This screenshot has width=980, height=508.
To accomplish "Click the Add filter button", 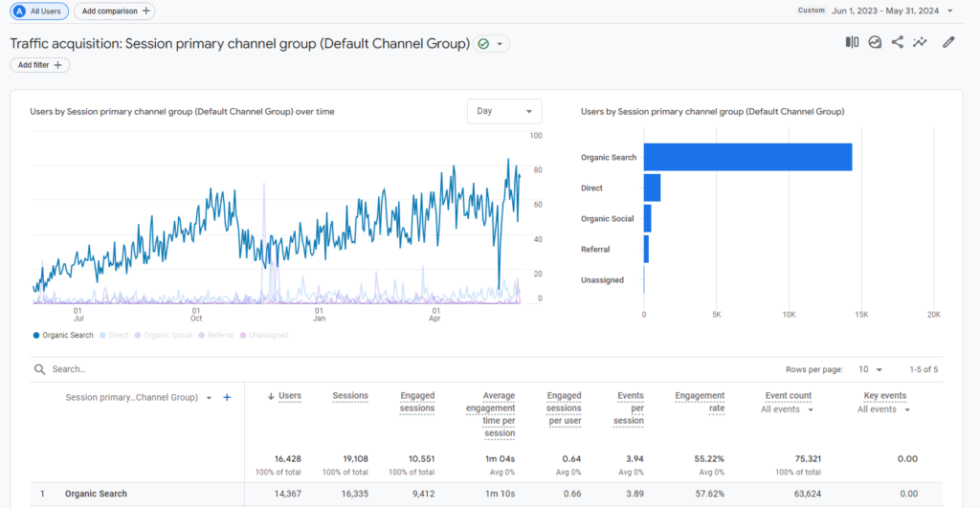I will (40, 65).
